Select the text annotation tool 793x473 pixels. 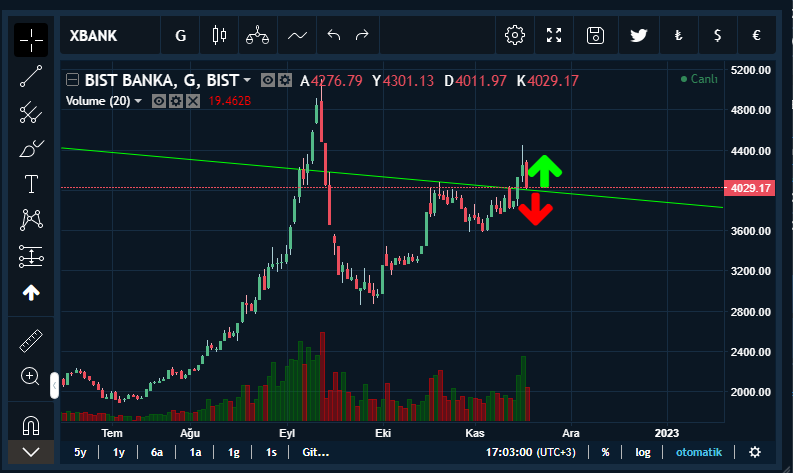(x=31, y=184)
